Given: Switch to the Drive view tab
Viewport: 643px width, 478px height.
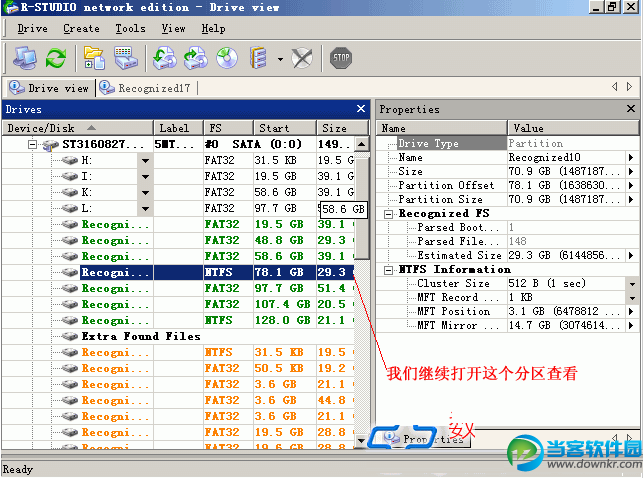Looking at the screenshot, I should point(49,88).
